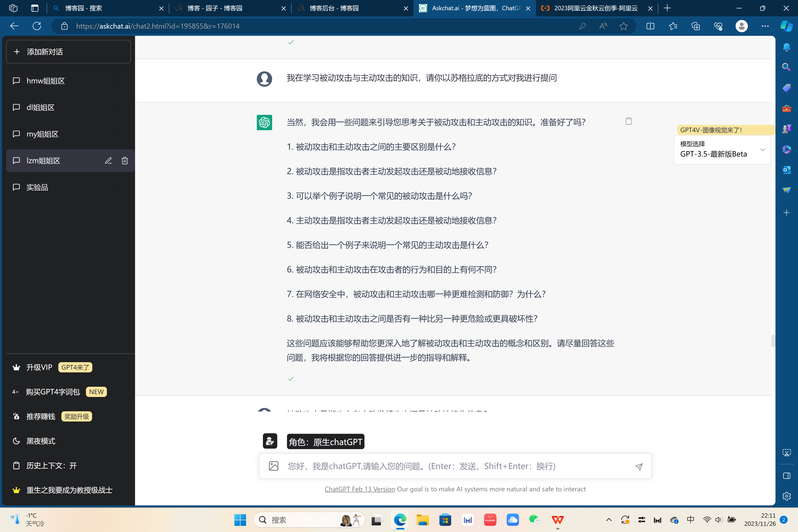The width and height of the screenshot is (798, 532).
Task: Open Edge Copilot icon in toolbar
Action: click(786, 26)
